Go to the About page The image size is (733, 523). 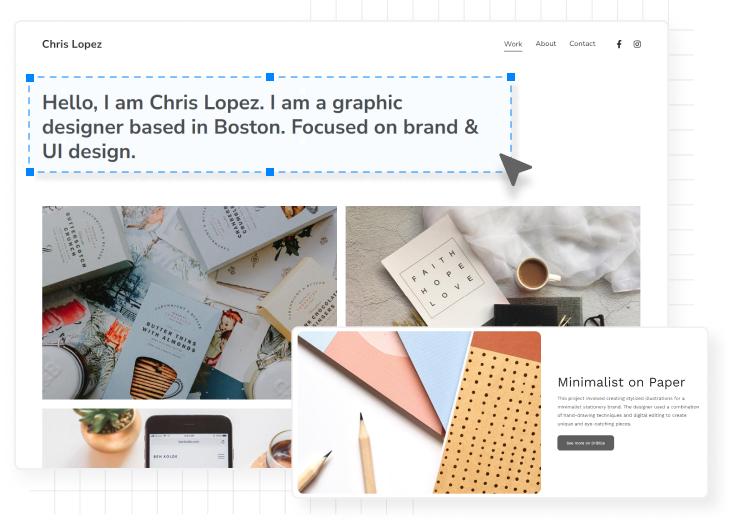[546, 43]
